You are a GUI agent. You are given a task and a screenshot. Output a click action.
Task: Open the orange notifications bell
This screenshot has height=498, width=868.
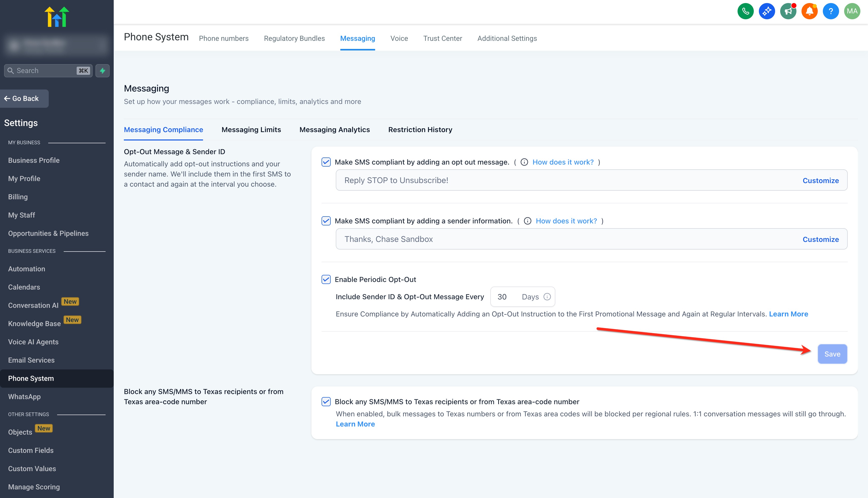pyautogui.click(x=809, y=11)
